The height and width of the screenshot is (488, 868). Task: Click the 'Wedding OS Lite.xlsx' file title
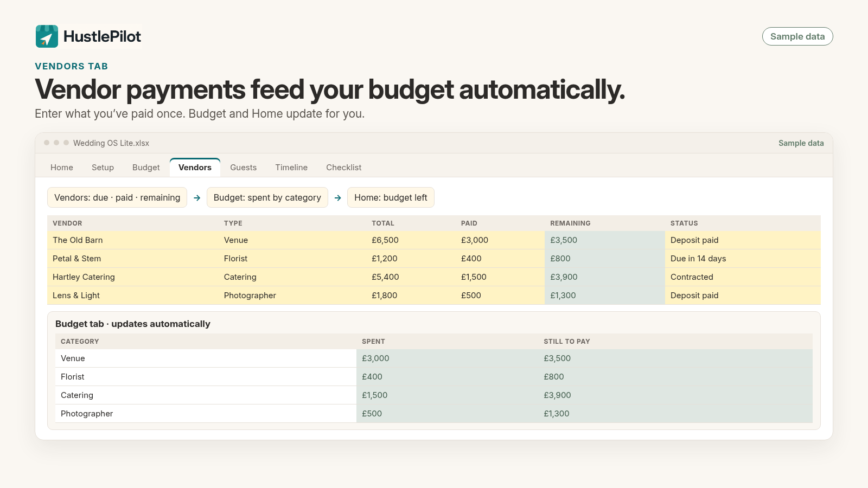point(111,143)
